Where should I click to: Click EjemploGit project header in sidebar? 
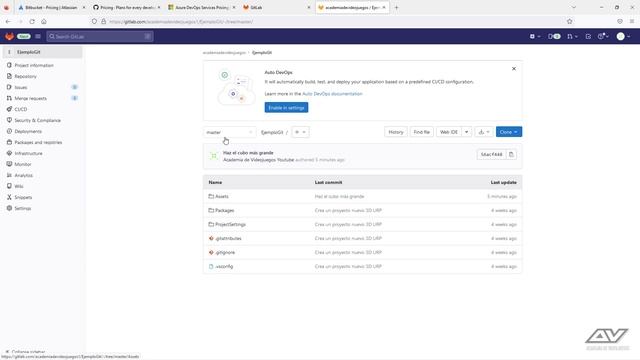pos(42,52)
